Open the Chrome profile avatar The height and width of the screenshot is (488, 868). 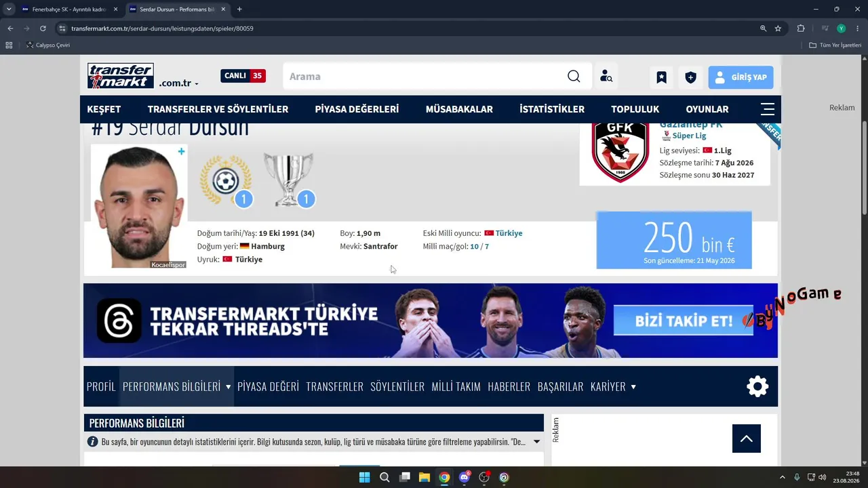click(x=841, y=28)
